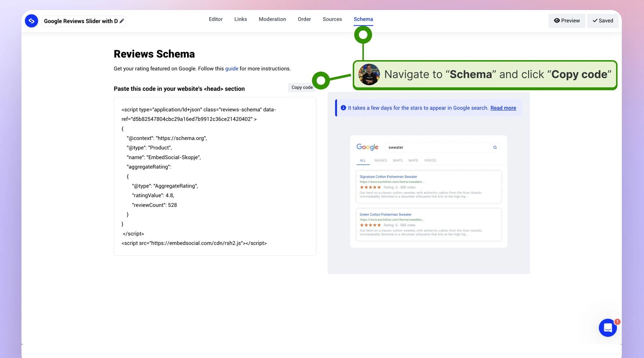The height and width of the screenshot is (358, 644).
Task: Select the Sources tab
Action: [x=332, y=19]
